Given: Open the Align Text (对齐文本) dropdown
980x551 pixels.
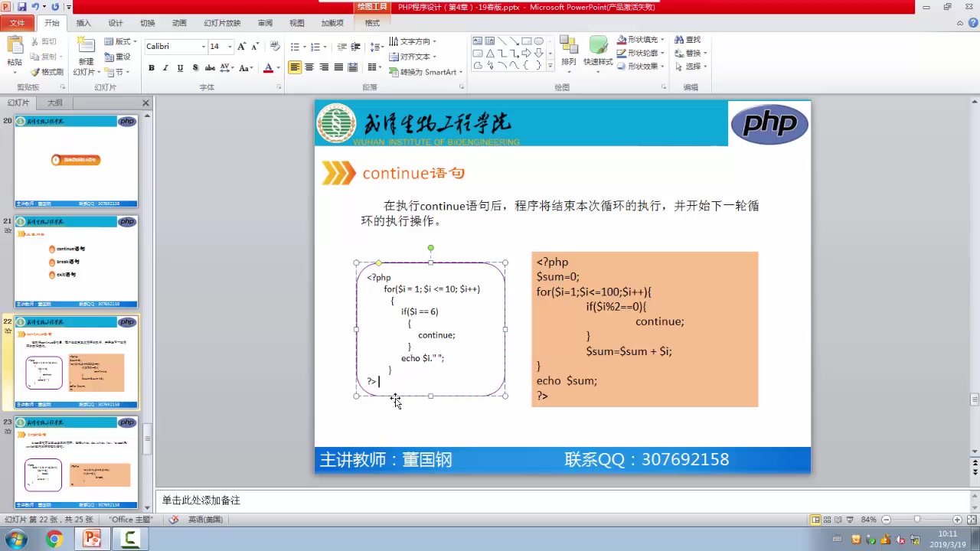Looking at the screenshot, I should 413,57.
